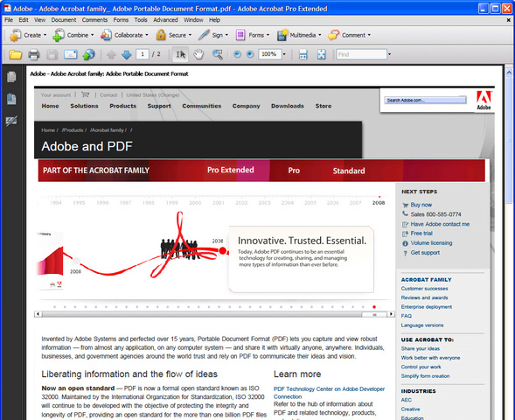Choose the Hand tool
Image resolution: width=515 pixels, height=420 pixels.
coord(198,54)
